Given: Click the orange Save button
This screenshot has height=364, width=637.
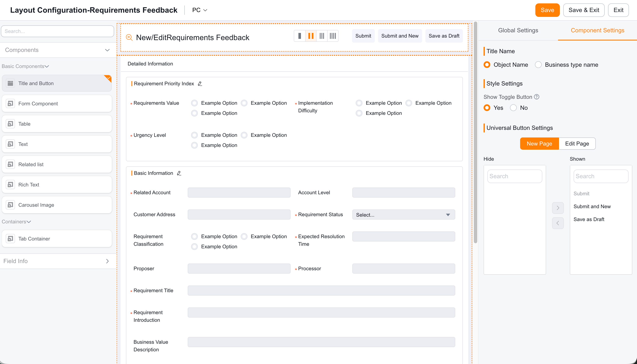Looking at the screenshot, I should (x=547, y=10).
